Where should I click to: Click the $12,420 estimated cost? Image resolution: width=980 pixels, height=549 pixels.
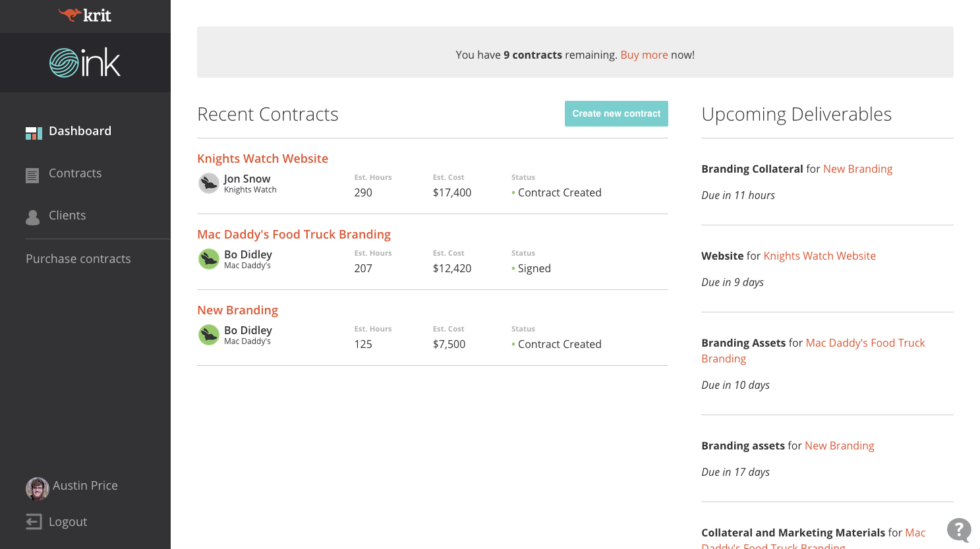[452, 268]
